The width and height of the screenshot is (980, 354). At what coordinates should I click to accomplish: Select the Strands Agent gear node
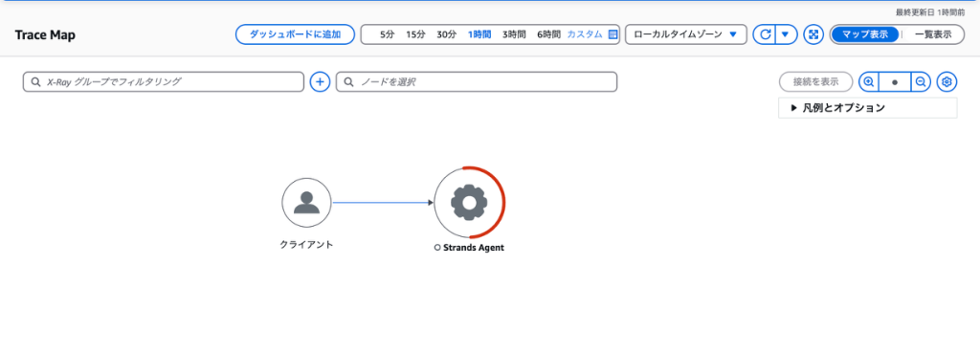click(469, 202)
